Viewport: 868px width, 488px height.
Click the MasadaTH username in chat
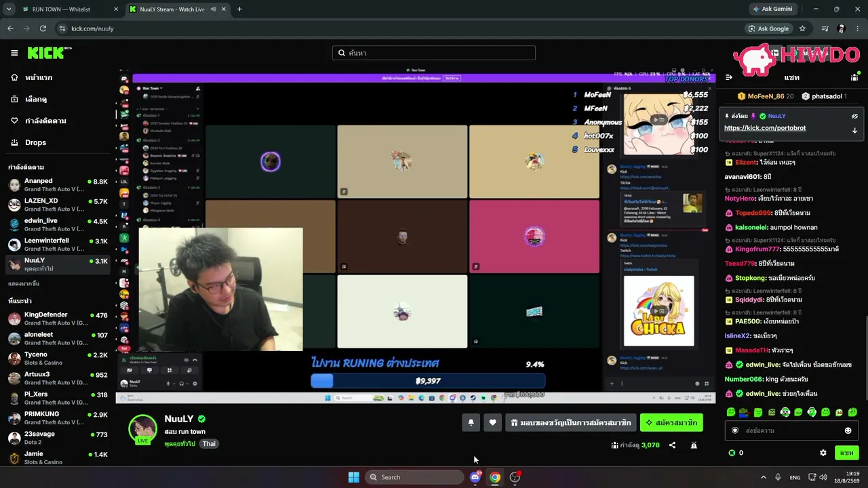coord(752,350)
